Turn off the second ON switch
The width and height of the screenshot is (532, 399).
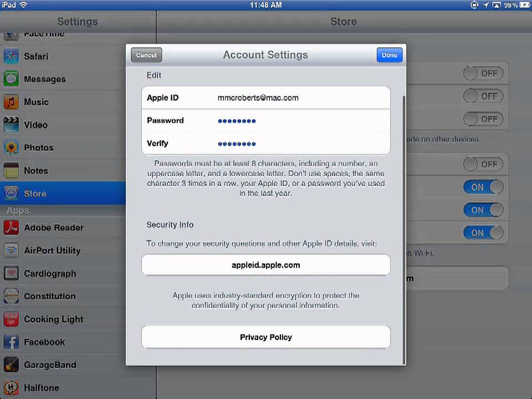pyautogui.click(x=483, y=210)
